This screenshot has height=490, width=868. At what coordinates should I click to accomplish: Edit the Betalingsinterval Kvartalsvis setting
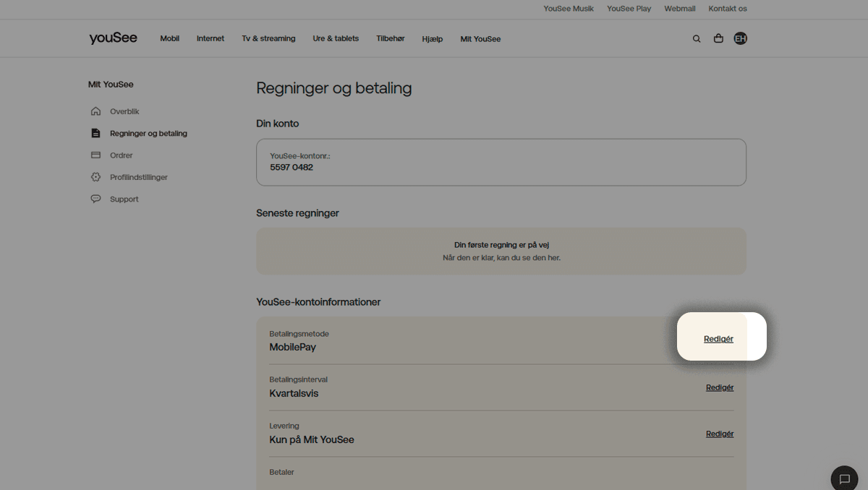point(720,387)
